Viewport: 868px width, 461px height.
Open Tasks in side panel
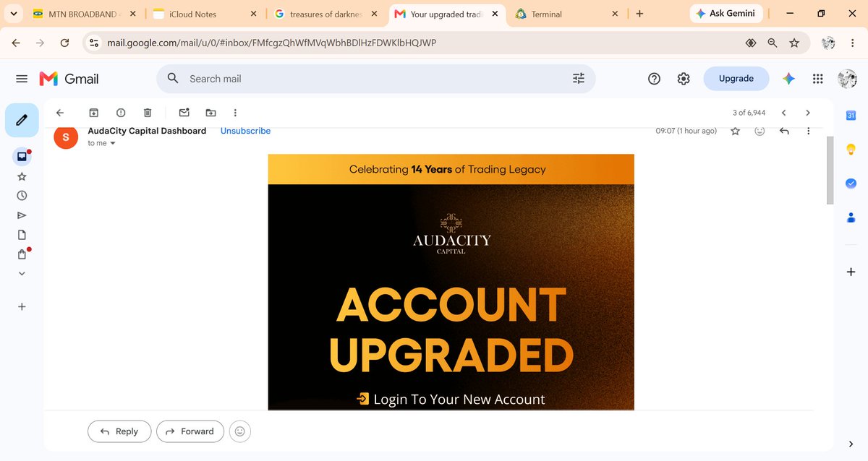click(x=851, y=183)
